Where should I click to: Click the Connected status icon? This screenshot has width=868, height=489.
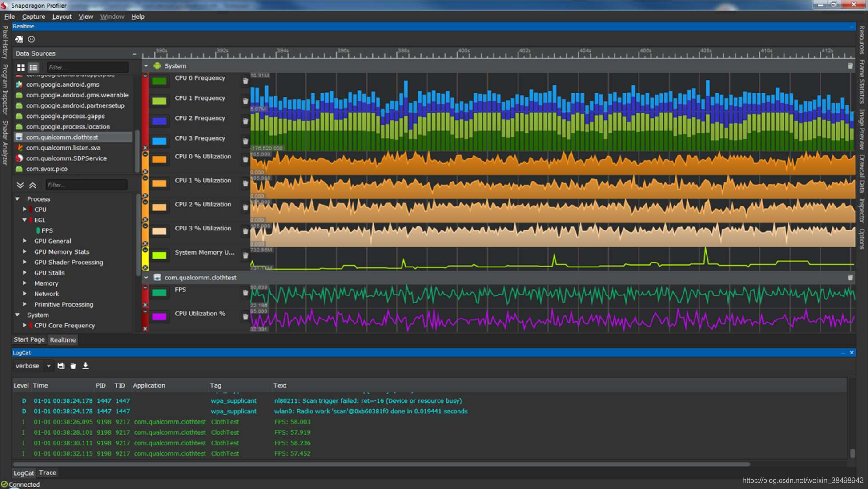pos(4,485)
